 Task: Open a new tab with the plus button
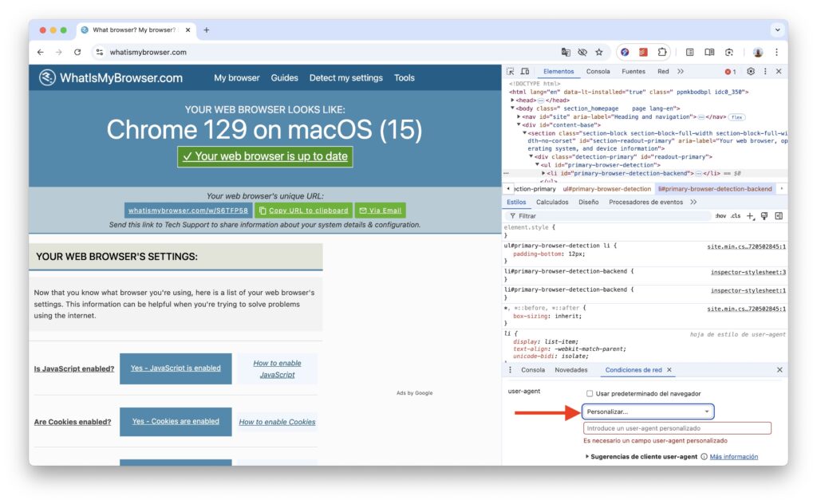point(207,30)
